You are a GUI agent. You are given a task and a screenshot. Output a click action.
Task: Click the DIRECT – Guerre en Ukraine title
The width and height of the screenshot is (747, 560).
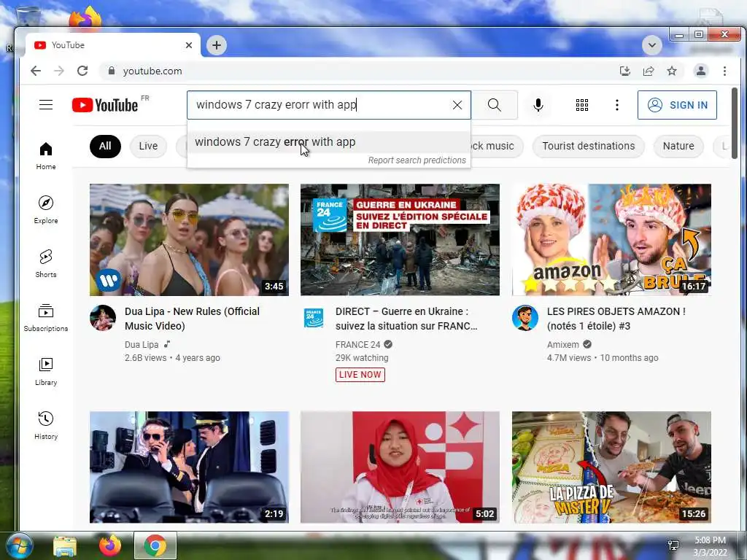[x=406, y=319]
